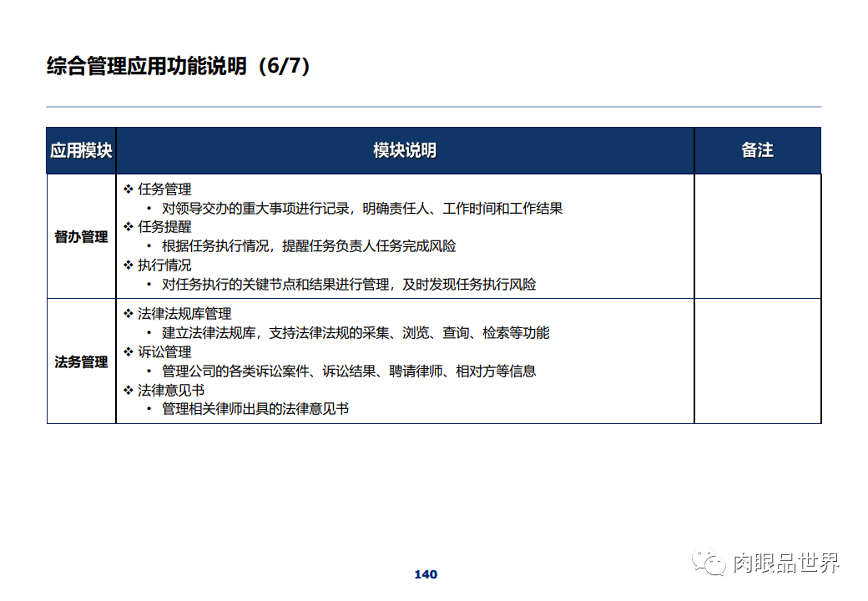Click the 任务管理 heading
868x601 pixels.
pyautogui.click(x=164, y=189)
